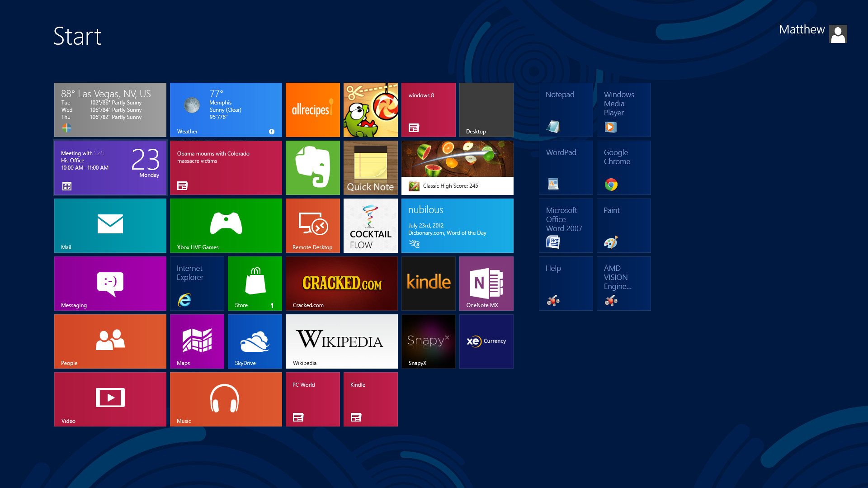Screen dimensions: 868x488
Task: Launch Xbox LIVE Games tile
Action: pos(226,225)
